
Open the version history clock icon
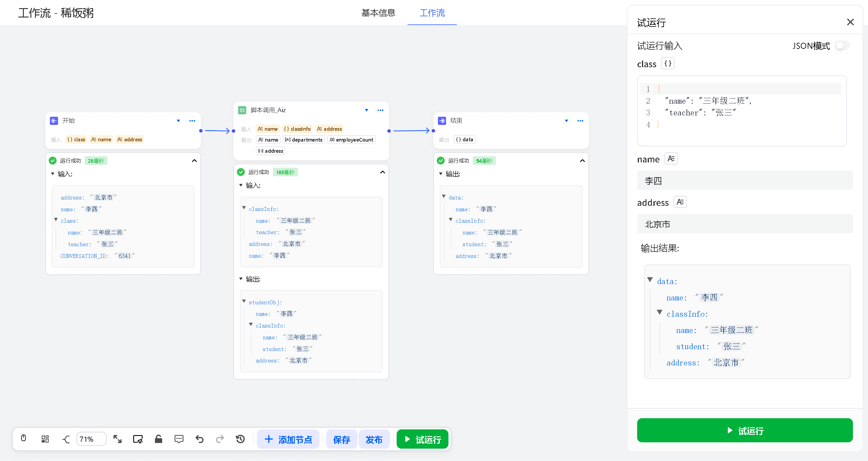click(240, 439)
